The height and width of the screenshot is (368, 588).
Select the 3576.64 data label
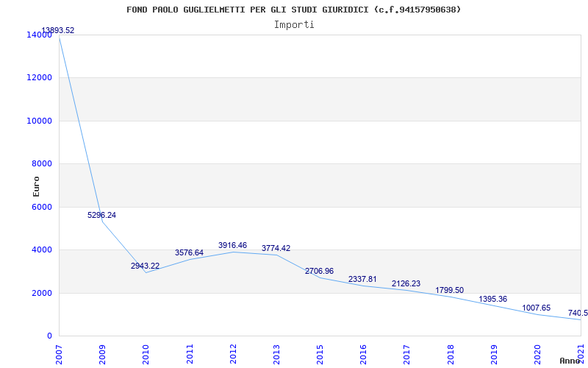189,252
